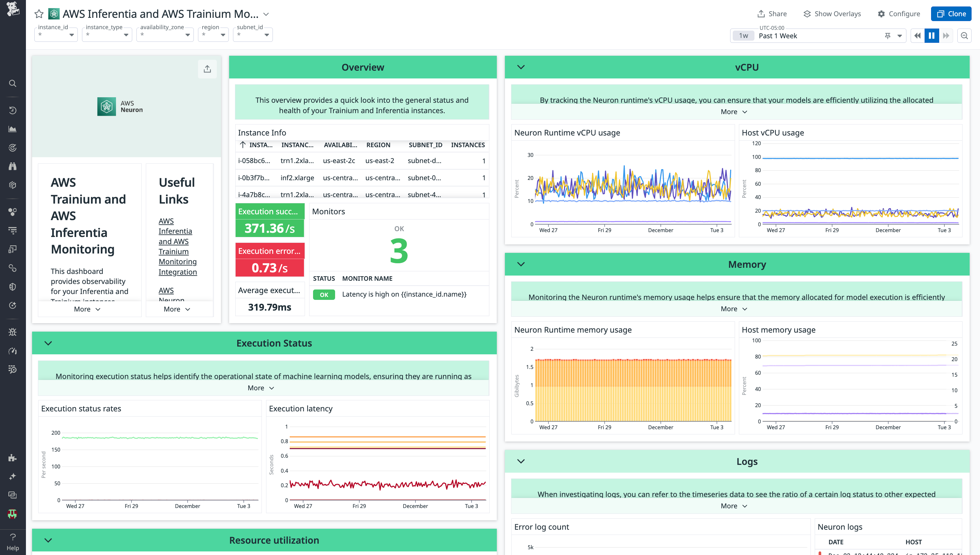The width and height of the screenshot is (980, 555).
Task: Click the export/share arrow on the AWS Neuron card
Action: tap(207, 69)
